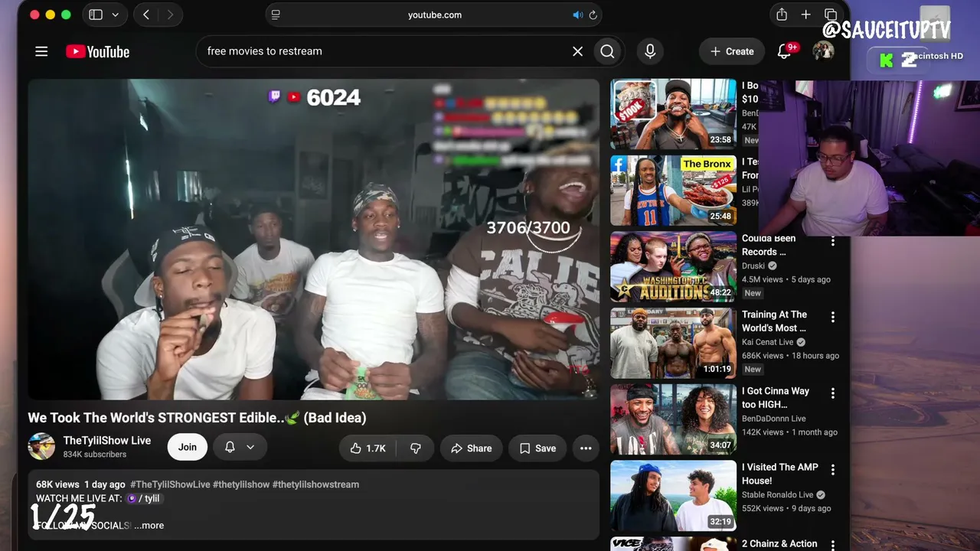This screenshot has height=551, width=980.
Task: Click the magnifying glass search button
Action: pyautogui.click(x=607, y=51)
